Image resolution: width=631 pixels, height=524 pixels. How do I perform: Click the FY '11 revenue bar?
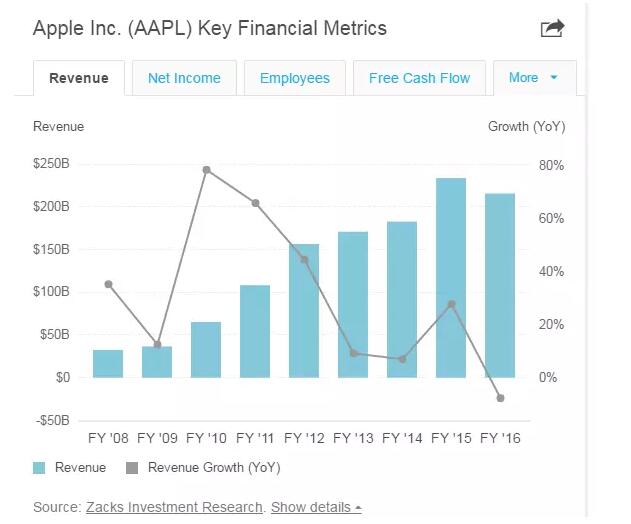coord(255,332)
